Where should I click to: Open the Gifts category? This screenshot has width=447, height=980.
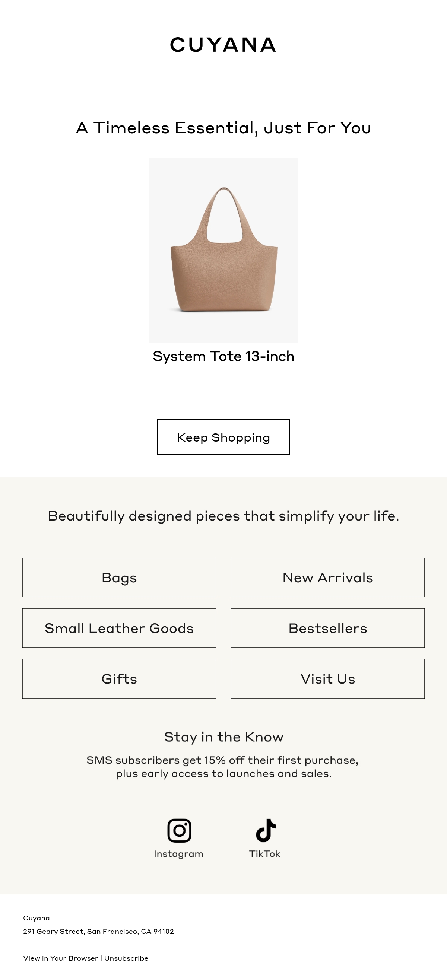[119, 679]
